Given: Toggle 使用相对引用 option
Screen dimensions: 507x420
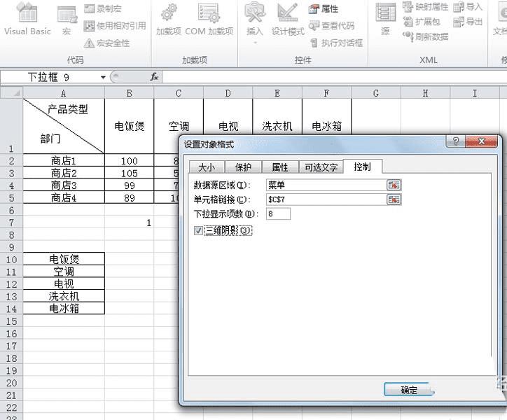Looking at the screenshot, I should [x=115, y=26].
